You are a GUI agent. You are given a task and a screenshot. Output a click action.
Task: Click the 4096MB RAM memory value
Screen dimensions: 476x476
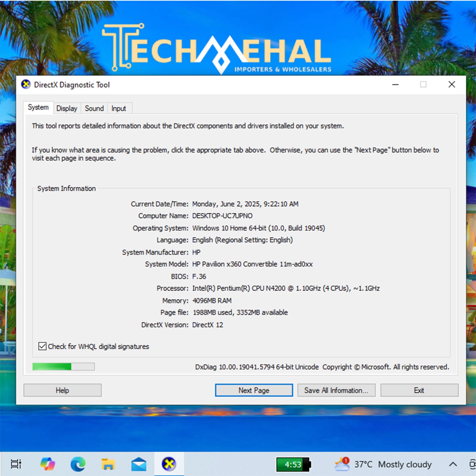(212, 300)
